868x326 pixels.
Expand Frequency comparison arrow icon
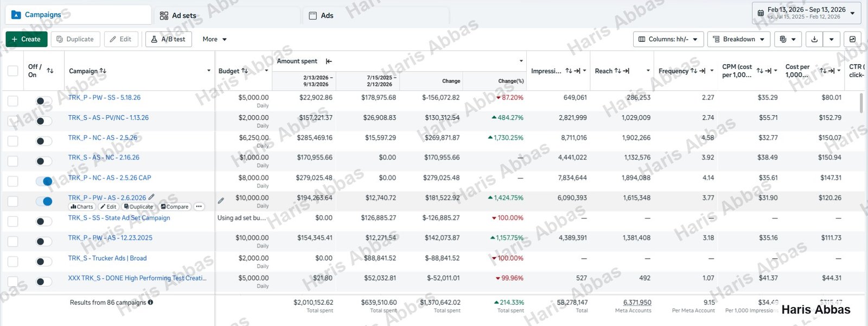pyautogui.click(x=703, y=71)
